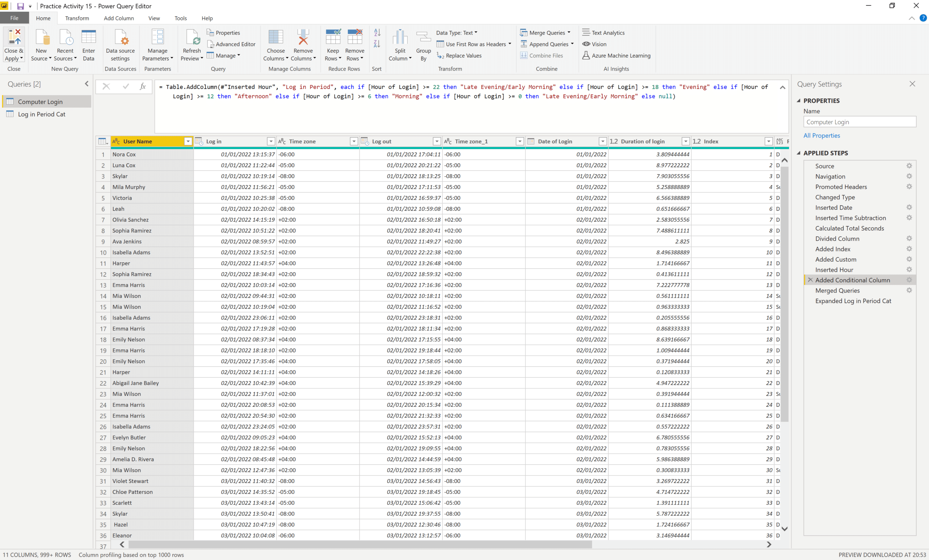This screenshot has width=929, height=560.
Task: Open Azure Machine Learning
Action: [x=617, y=56]
